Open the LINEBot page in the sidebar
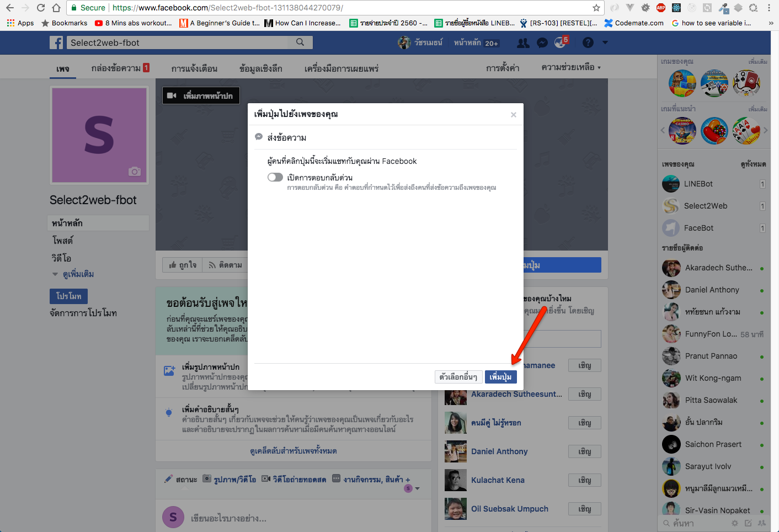779x532 pixels. coord(713,184)
